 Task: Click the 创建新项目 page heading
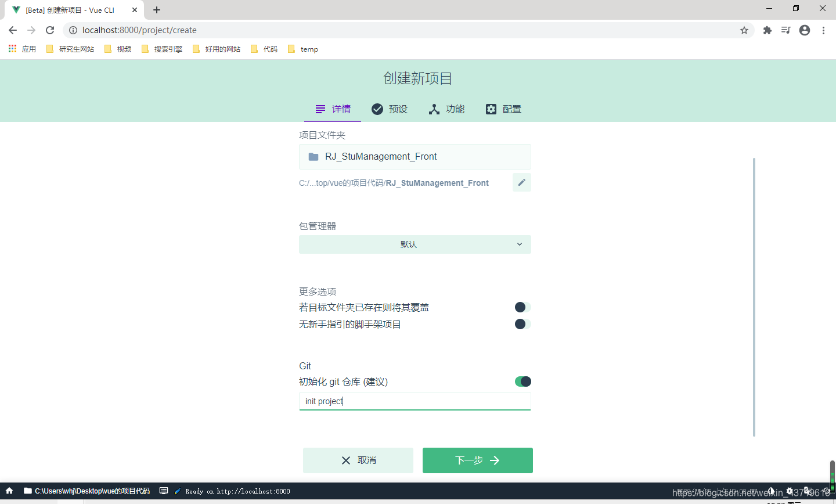[418, 78]
